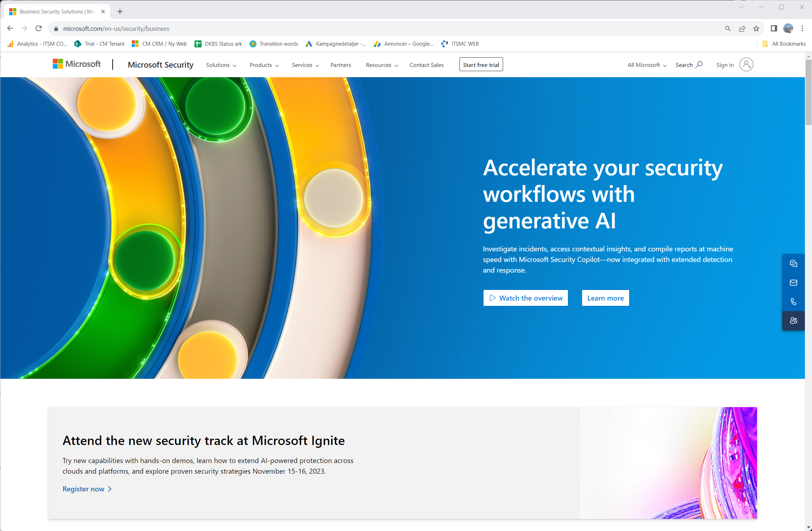This screenshot has height=531, width=812.
Task: Open the Chrome profile avatar
Action: 788,29
